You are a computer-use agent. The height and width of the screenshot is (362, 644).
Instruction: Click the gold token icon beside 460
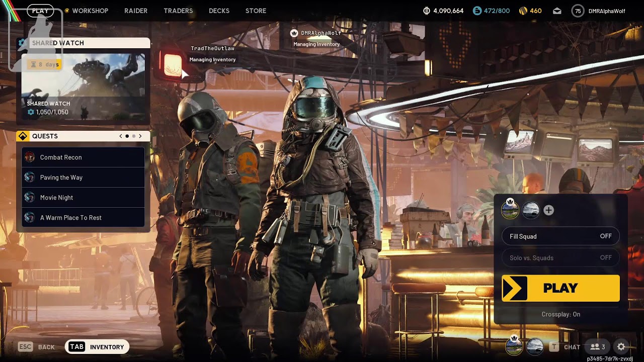tap(523, 11)
